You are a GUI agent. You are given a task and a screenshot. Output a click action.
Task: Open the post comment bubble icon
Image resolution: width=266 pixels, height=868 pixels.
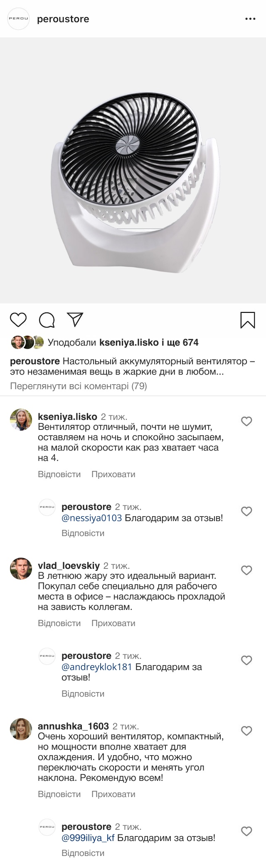(47, 320)
